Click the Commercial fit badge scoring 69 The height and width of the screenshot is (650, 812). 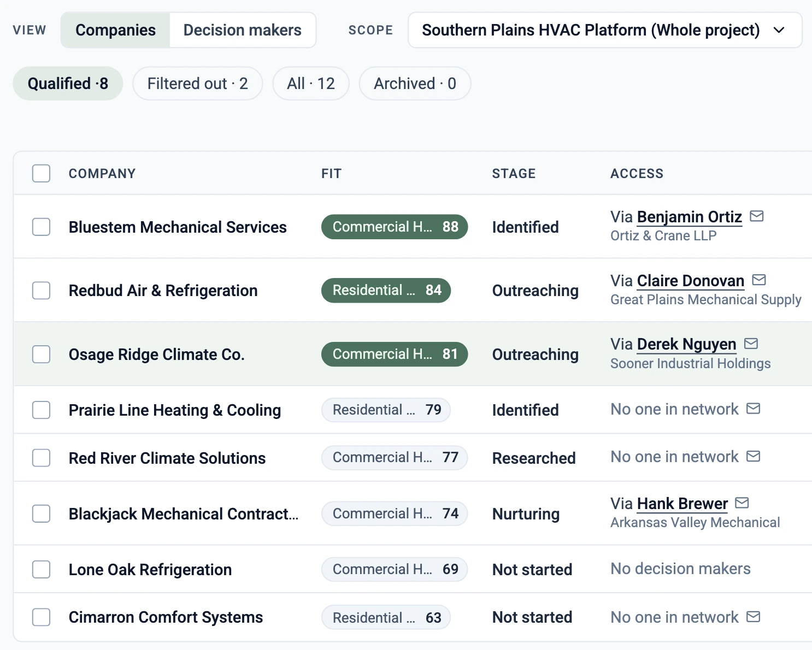(x=395, y=569)
